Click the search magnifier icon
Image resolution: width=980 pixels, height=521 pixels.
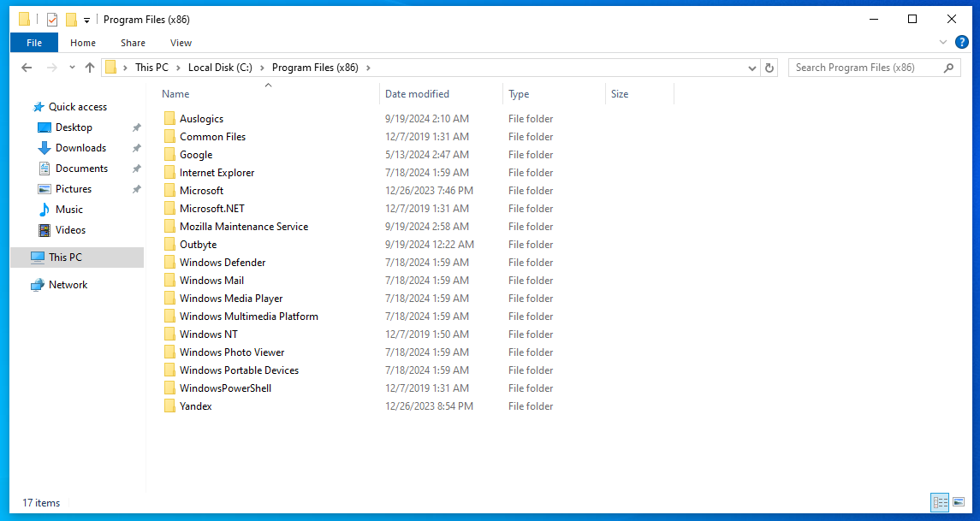(948, 68)
